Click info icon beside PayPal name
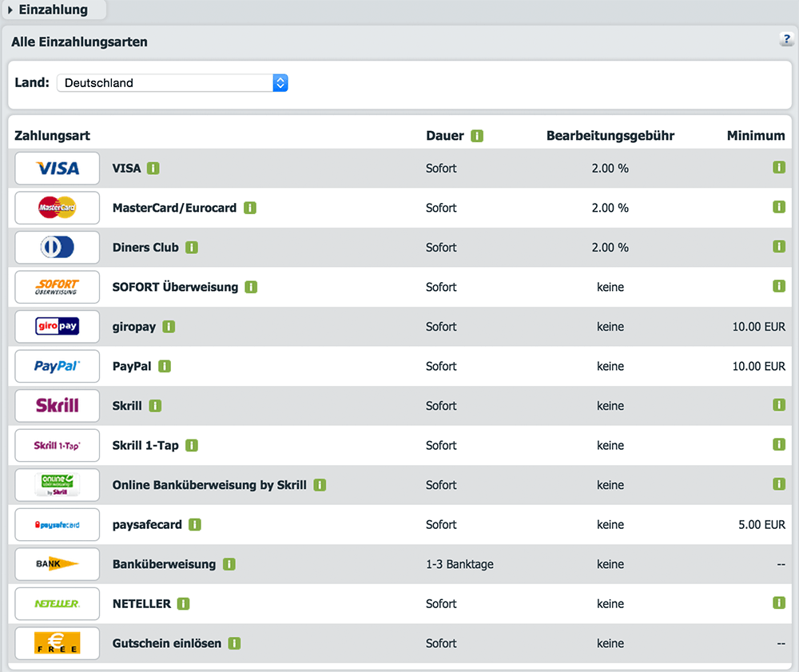This screenshot has width=799, height=672. pos(165,366)
